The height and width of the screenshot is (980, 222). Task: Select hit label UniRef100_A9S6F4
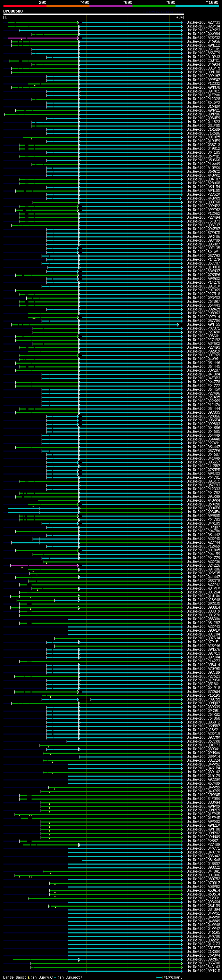pos(203,420)
